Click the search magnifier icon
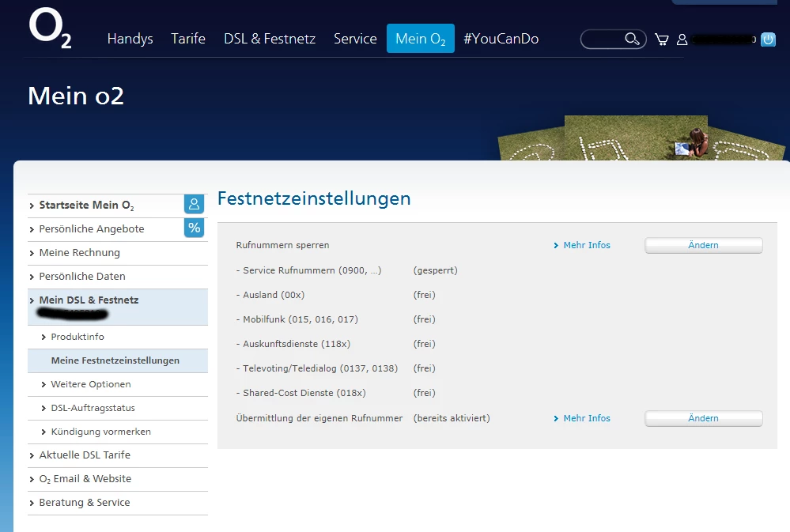The width and height of the screenshot is (790, 532). point(632,39)
